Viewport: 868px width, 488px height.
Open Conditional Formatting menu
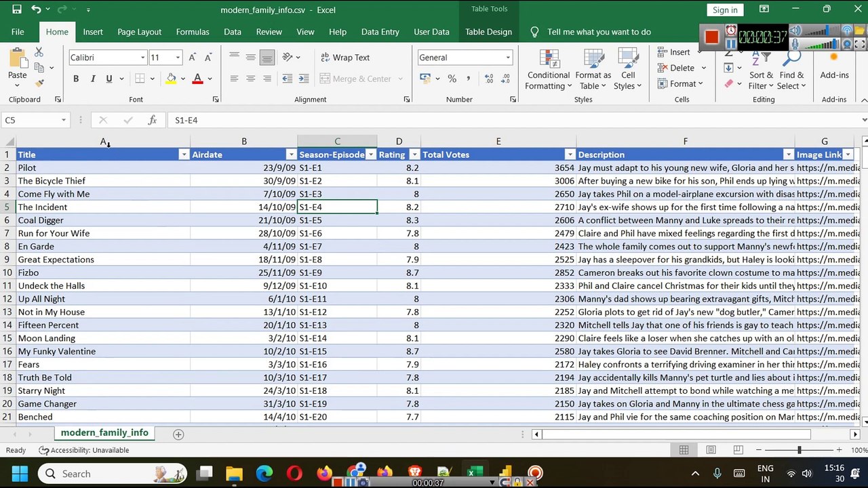tap(549, 69)
